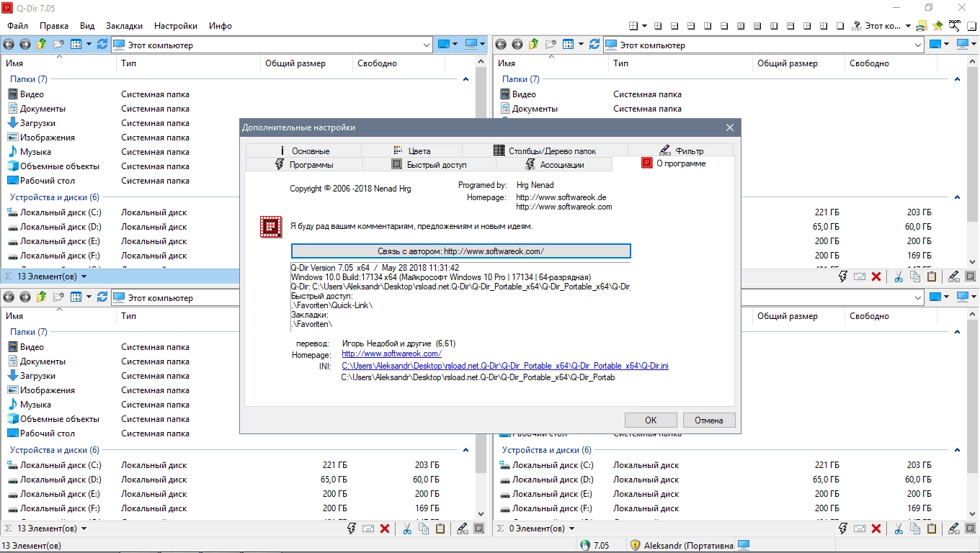Image resolution: width=980 pixels, height=553 pixels.
Task: Click the shield icon beside Aleksandr in status bar
Action: [x=635, y=545]
